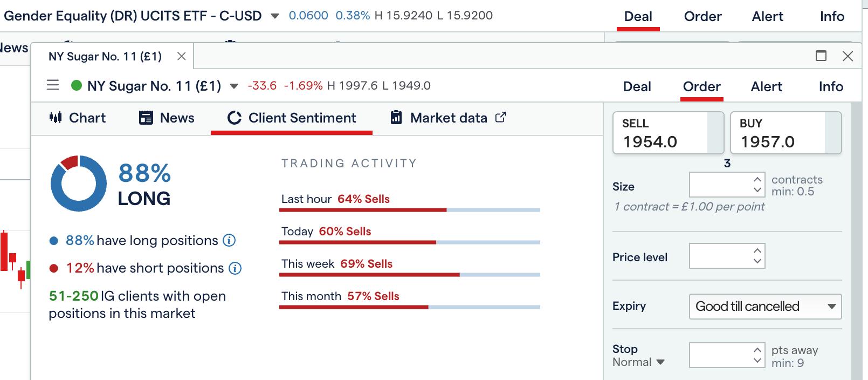Image resolution: width=868 pixels, height=380 pixels.
Task: Click the '1 contract = £1.00 per point' note
Action: coord(690,207)
